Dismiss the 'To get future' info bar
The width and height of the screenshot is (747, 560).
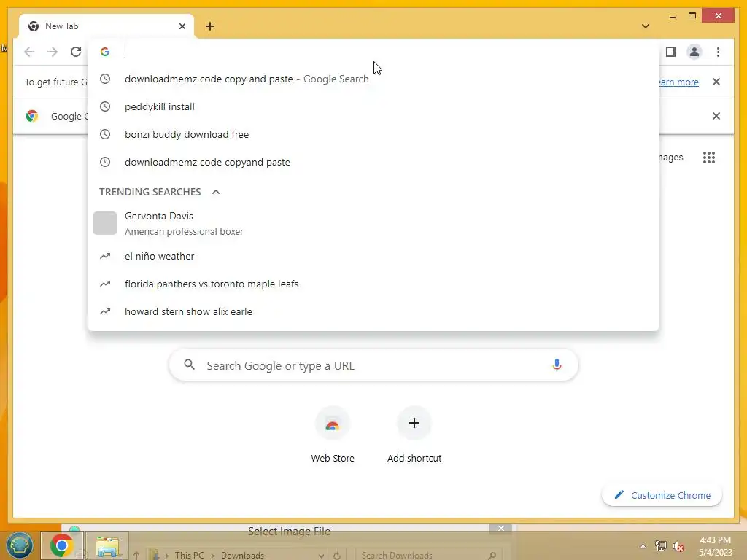coord(716,82)
